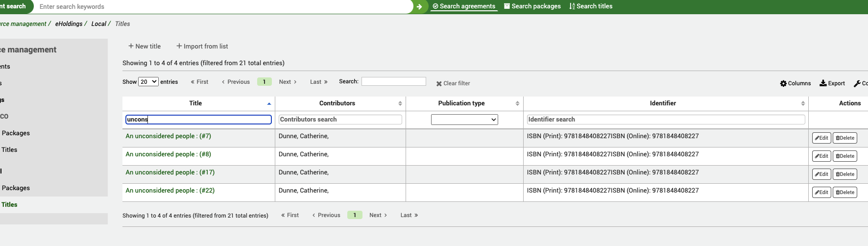Click the Contributors column sort icon
Image resolution: width=868 pixels, height=246 pixels.
(400, 103)
